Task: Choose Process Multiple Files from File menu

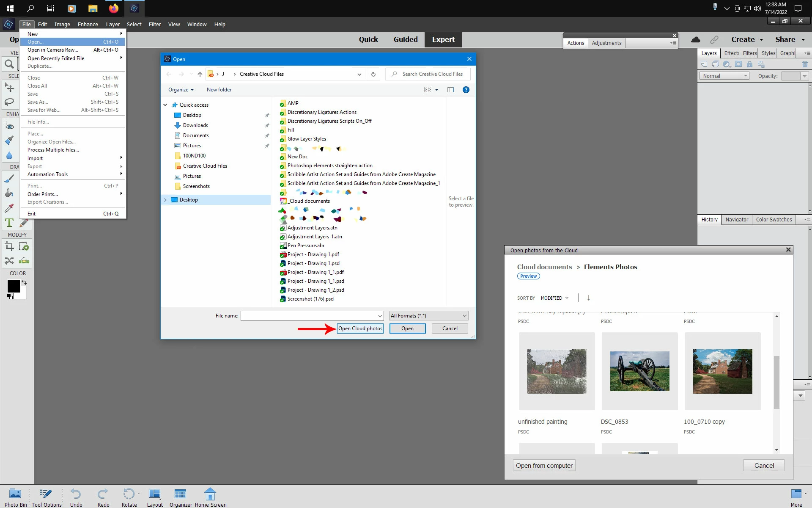Action: coord(53,150)
